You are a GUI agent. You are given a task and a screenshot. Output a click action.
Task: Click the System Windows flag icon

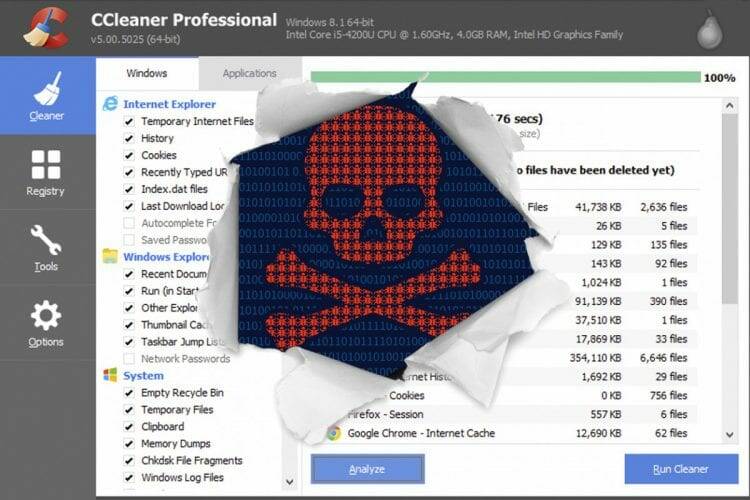coord(110,375)
